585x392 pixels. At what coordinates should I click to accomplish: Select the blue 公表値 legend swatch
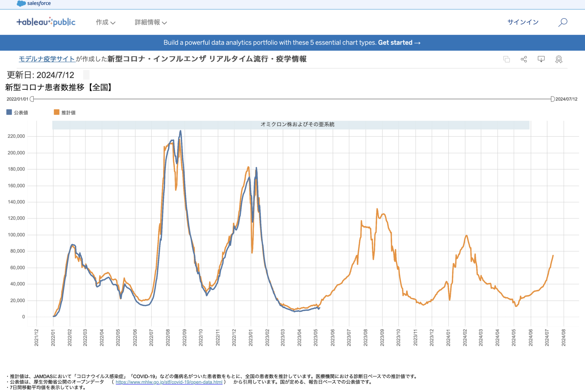pyautogui.click(x=9, y=112)
